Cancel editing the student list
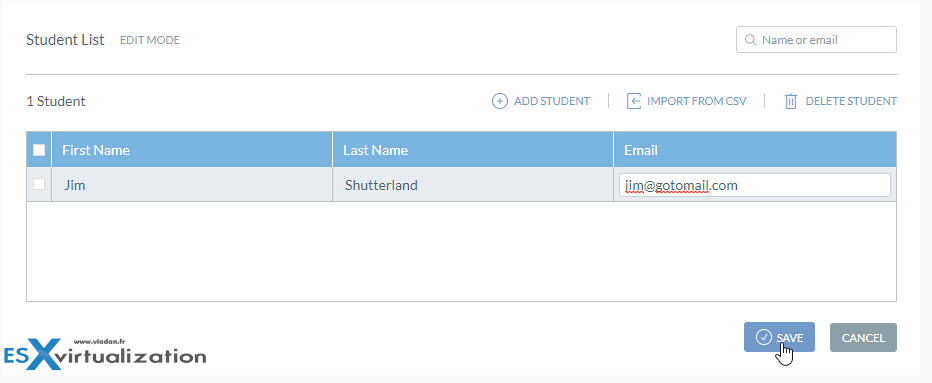 [863, 338]
